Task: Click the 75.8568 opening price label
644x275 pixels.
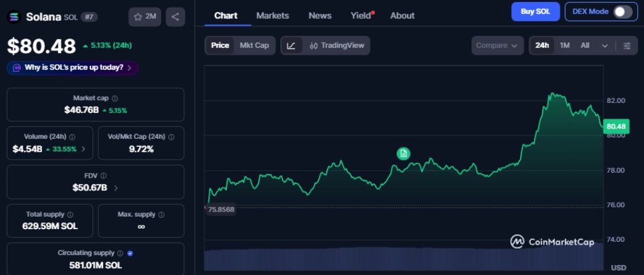Action: coord(221,210)
